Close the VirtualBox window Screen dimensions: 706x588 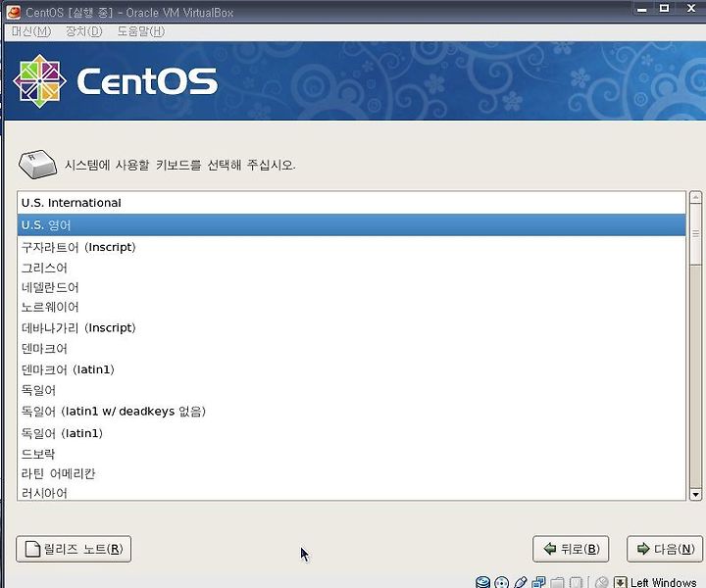pyautogui.click(x=691, y=9)
